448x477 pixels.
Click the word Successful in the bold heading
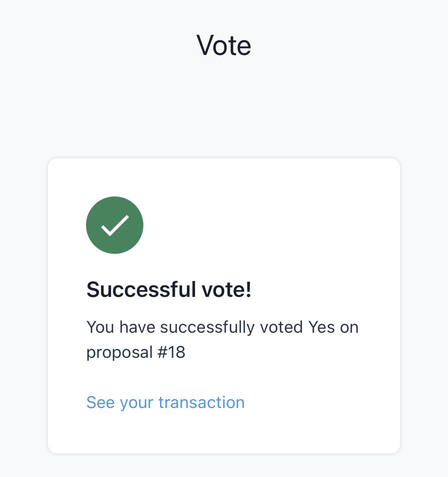pyautogui.click(x=141, y=290)
